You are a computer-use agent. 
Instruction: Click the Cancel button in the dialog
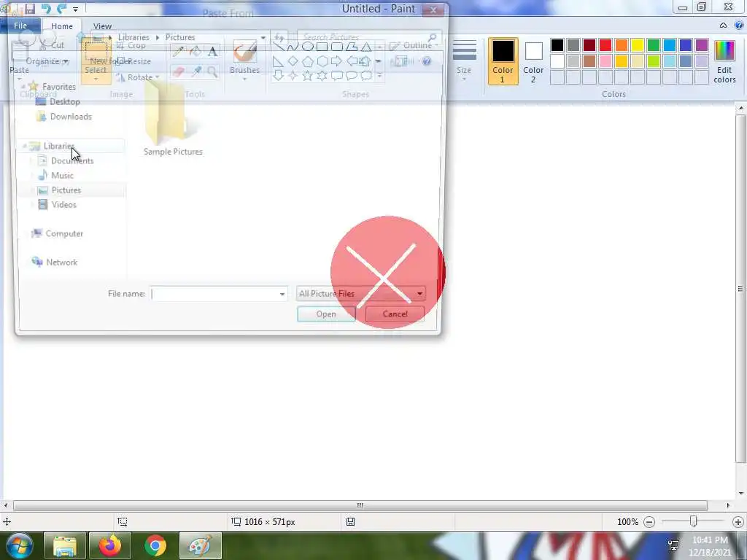click(395, 314)
